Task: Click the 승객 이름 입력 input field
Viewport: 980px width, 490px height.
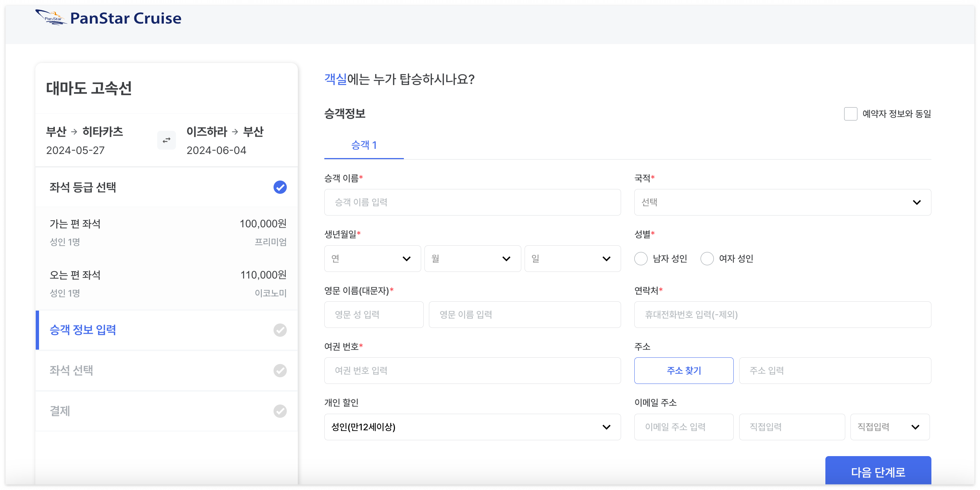Action: tap(472, 202)
